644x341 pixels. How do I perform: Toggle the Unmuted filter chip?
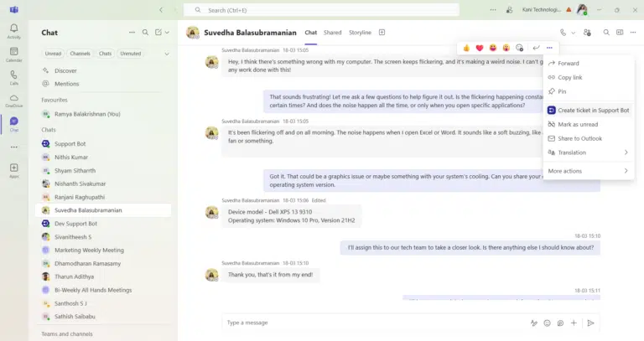pyautogui.click(x=131, y=54)
